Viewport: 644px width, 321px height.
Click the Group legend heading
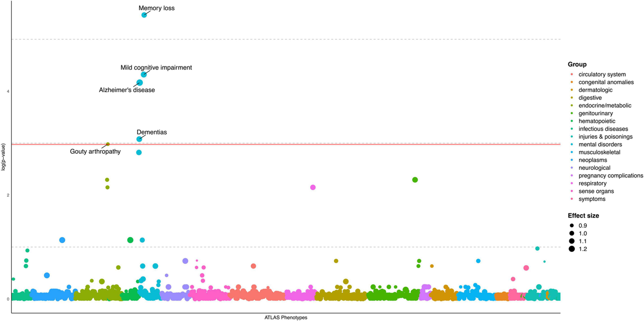point(577,64)
